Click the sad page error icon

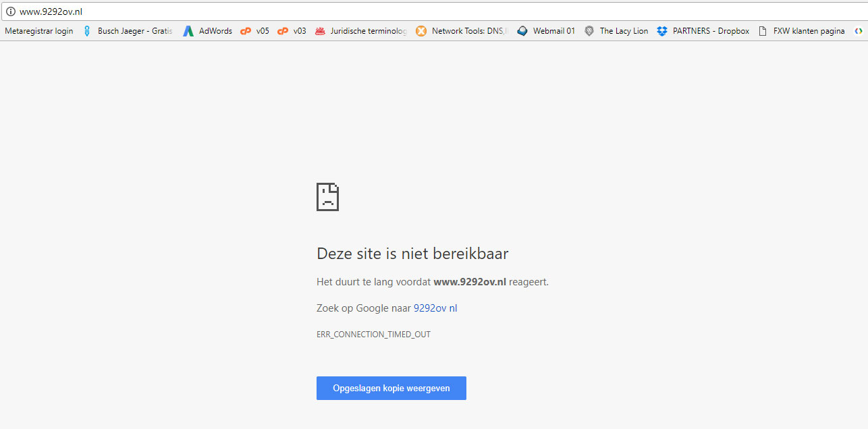pos(327,197)
